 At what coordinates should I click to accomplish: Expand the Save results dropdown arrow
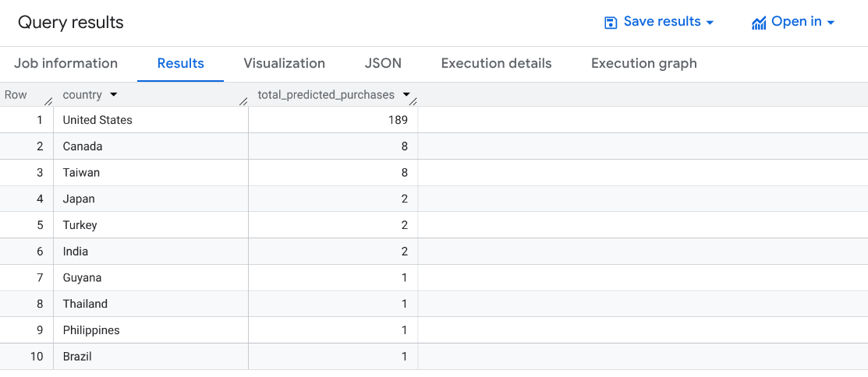point(710,23)
